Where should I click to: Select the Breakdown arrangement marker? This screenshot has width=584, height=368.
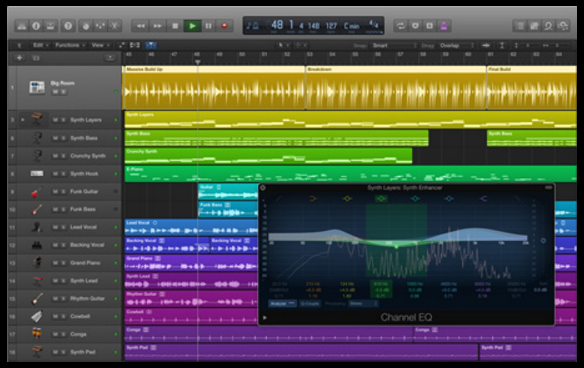pyautogui.click(x=396, y=69)
